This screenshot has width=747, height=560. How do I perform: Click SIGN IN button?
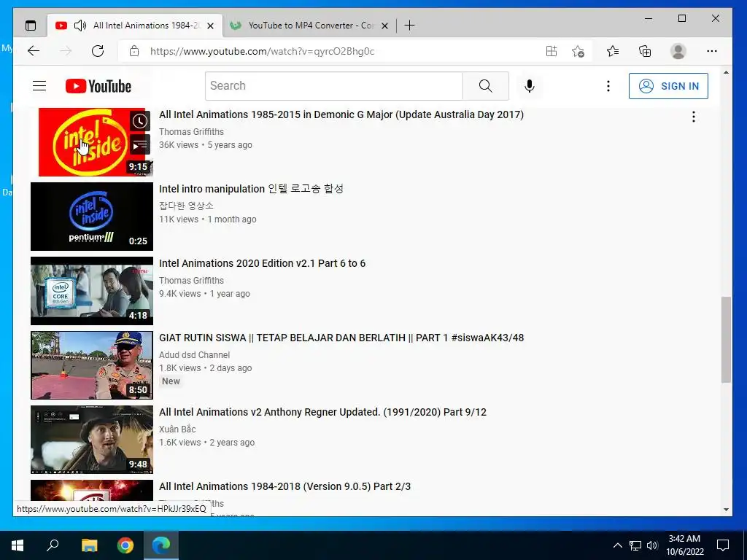[668, 86]
